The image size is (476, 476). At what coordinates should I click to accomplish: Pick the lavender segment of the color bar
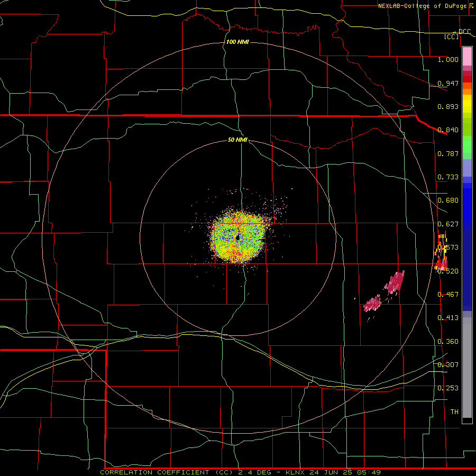click(x=467, y=168)
